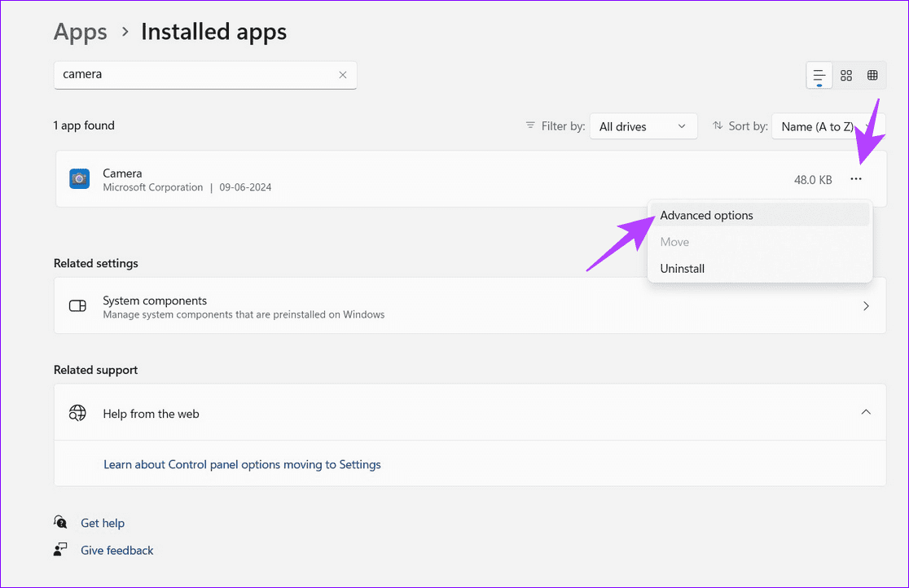909x588 pixels.
Task: Switch to list view layout
Action: 819,75
